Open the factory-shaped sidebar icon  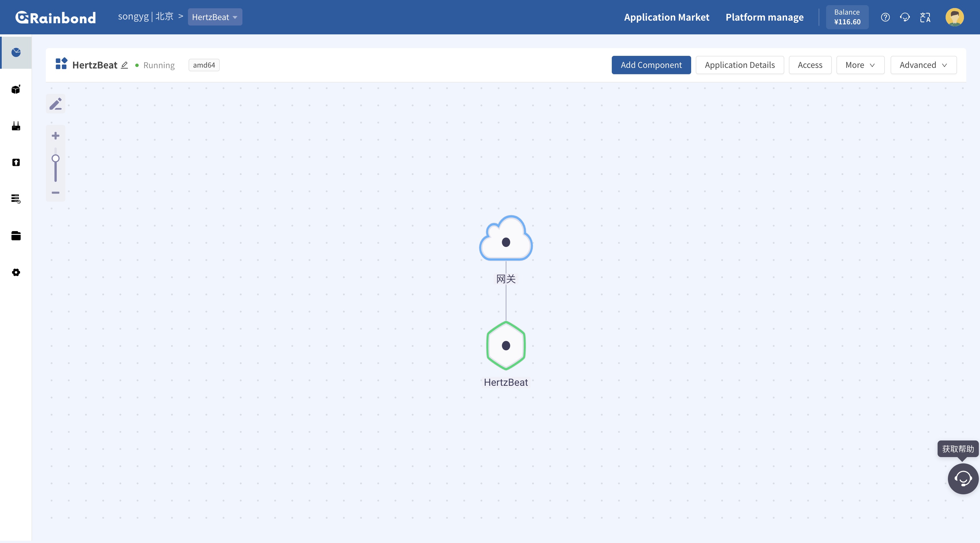coord(16,126)
